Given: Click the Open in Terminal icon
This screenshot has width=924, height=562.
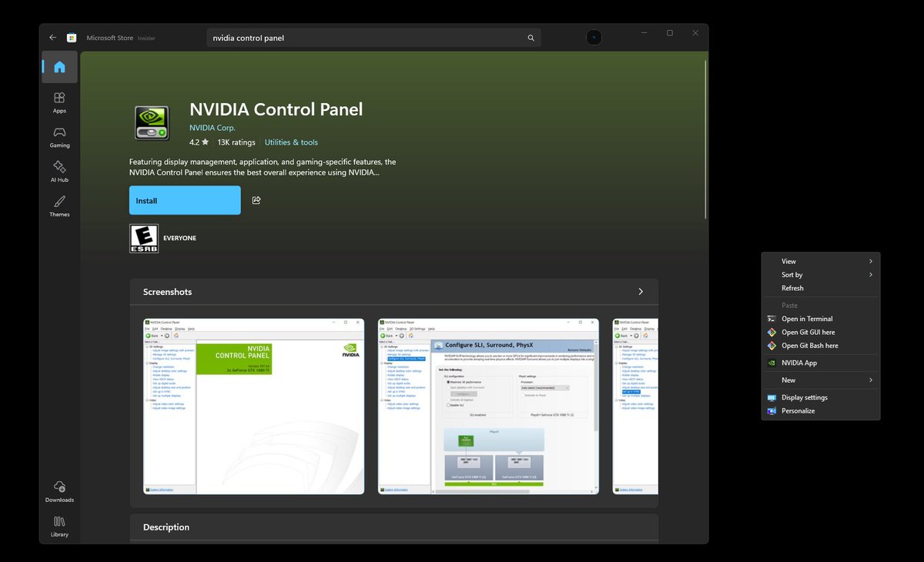Looking at the screenshot, I should pyautogui.click(x=772, y=319).
